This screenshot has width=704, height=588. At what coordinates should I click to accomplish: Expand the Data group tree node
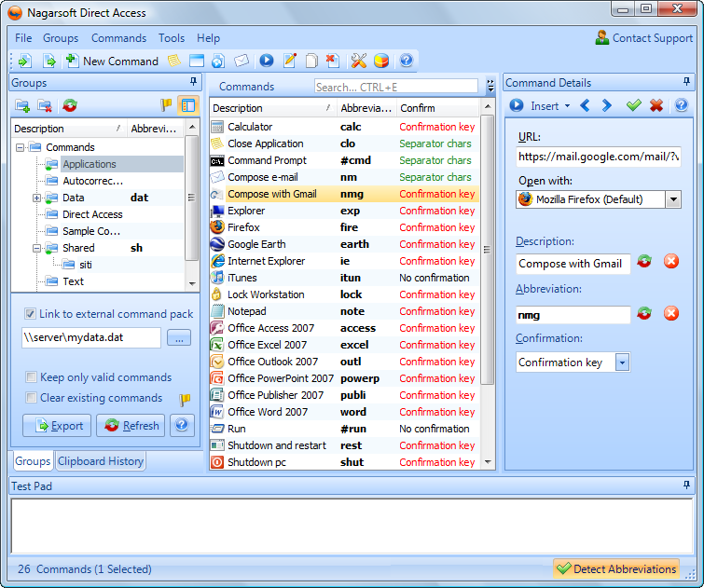tap(37, 198)
